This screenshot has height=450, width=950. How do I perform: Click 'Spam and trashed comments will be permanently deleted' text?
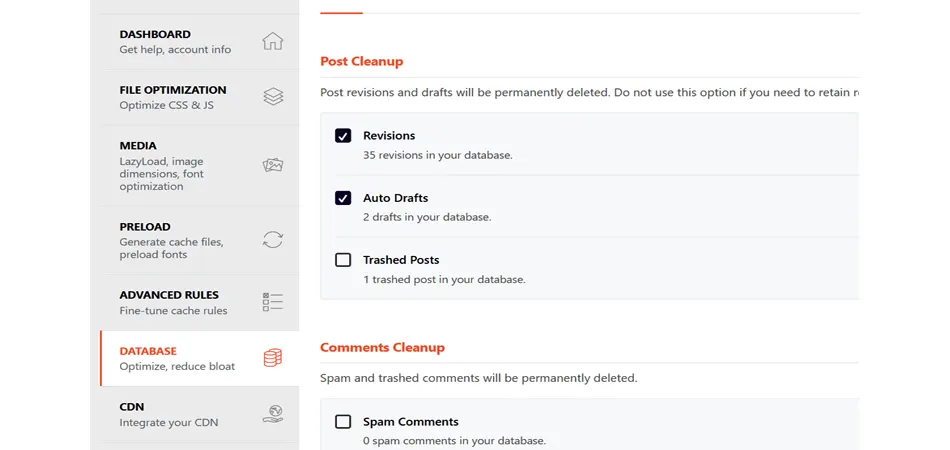[479, 379]
